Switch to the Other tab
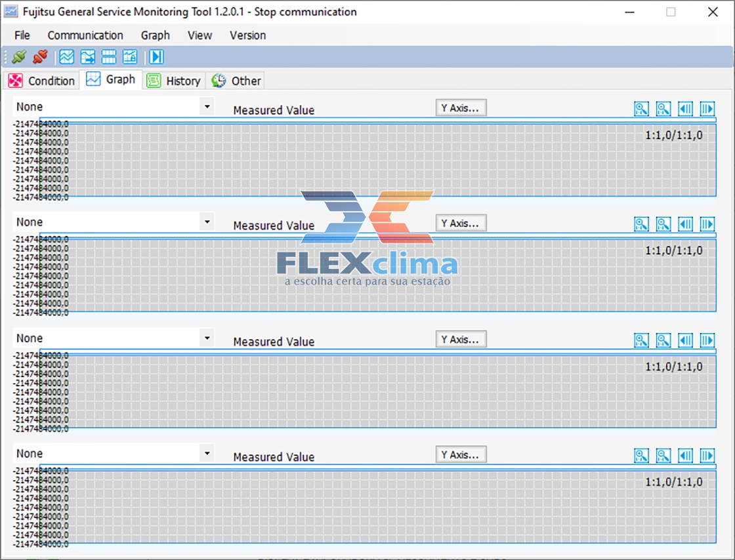735x560 pixels. 236,81
